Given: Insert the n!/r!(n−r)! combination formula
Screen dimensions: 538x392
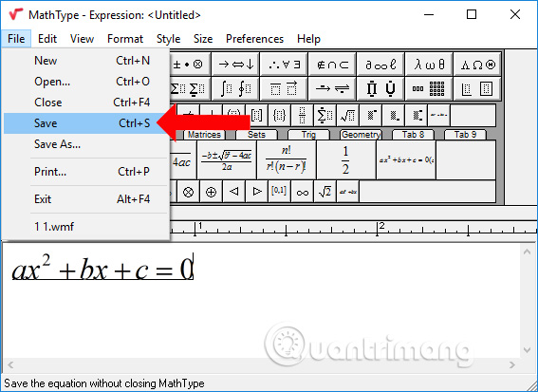Looking at the screenshot, I should 287,160.
